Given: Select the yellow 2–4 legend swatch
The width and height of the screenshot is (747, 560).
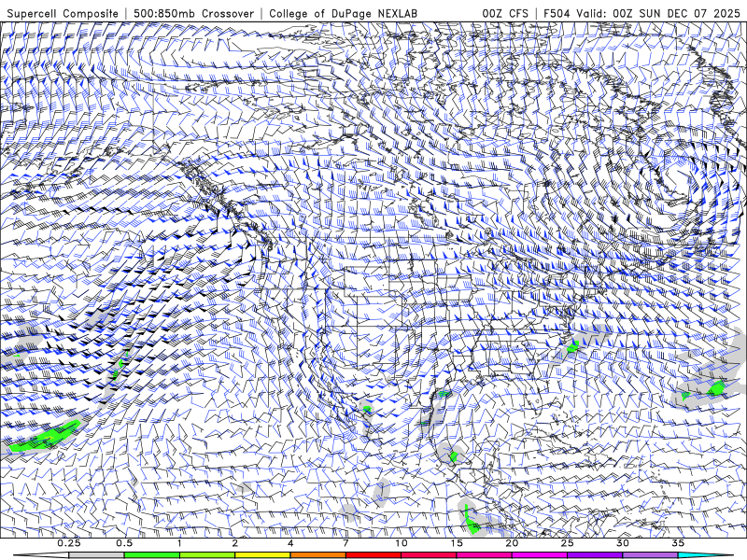Looking at the screenshot, I should tap(262, 555).
